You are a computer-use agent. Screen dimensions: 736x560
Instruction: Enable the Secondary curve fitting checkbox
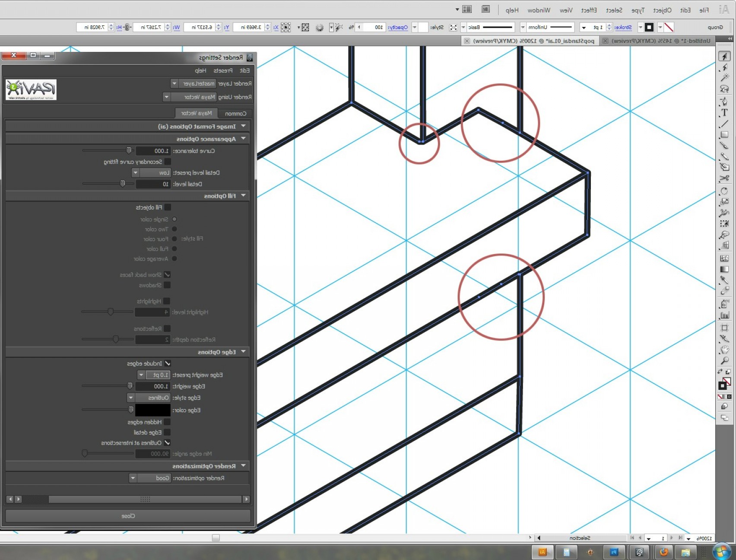pos(168,161)
